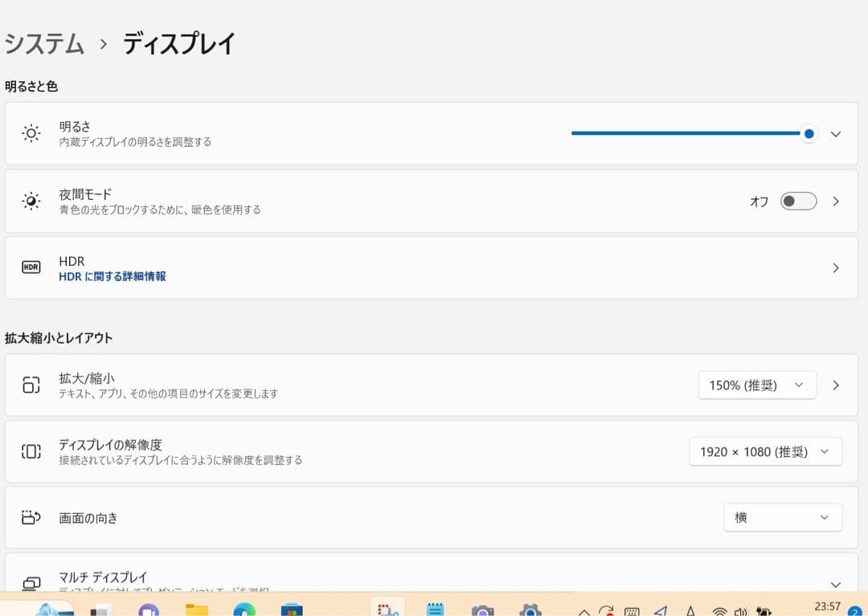
Task: Expand the マルチ ディスプレイ section
Action: (836, 585)
